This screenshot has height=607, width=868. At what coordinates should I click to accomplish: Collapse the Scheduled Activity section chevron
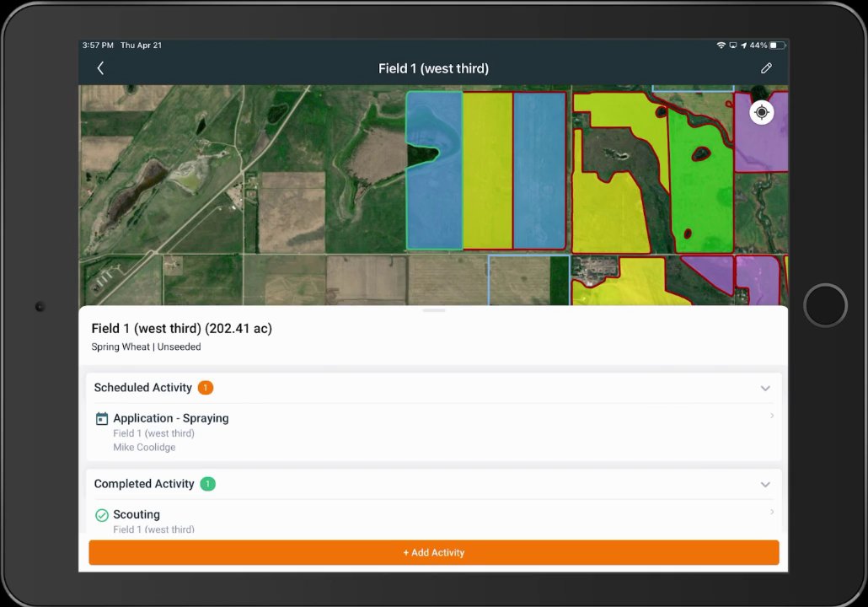(x=765, y=389)
